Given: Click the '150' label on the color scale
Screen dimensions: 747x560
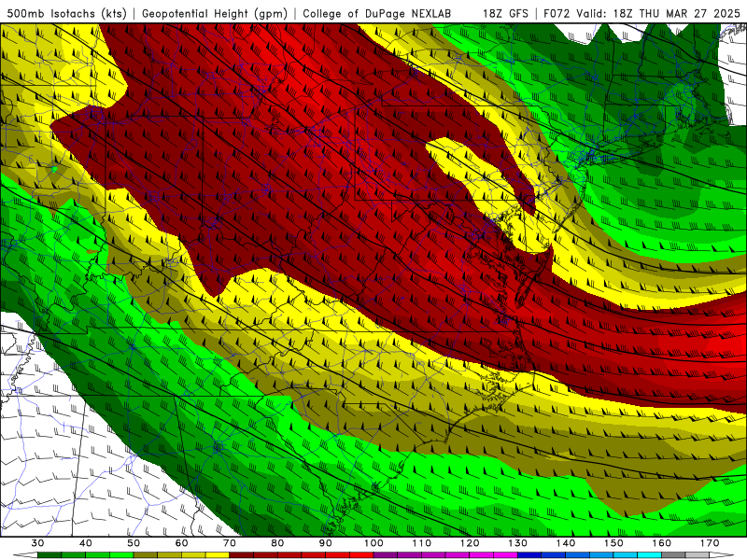Looking at the screenshot, I should 614,543.
